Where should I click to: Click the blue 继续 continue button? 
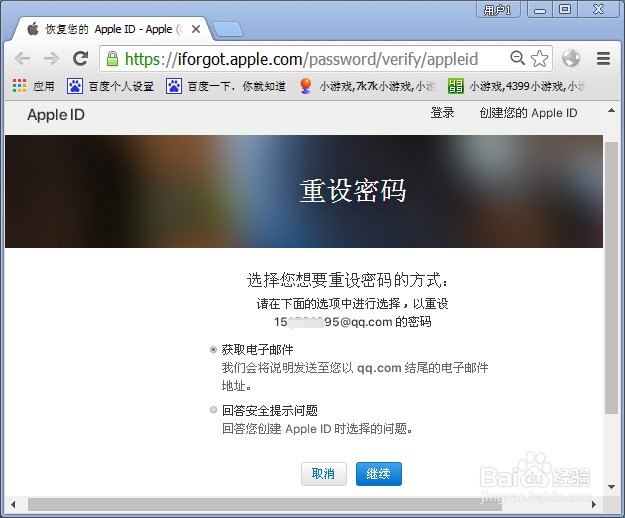coord(379,474)
